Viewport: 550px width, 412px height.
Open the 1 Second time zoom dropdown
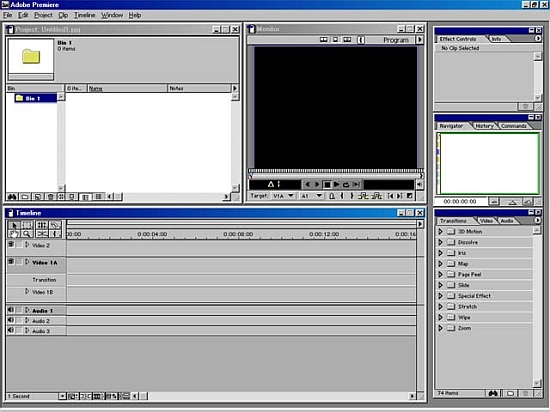62,396
